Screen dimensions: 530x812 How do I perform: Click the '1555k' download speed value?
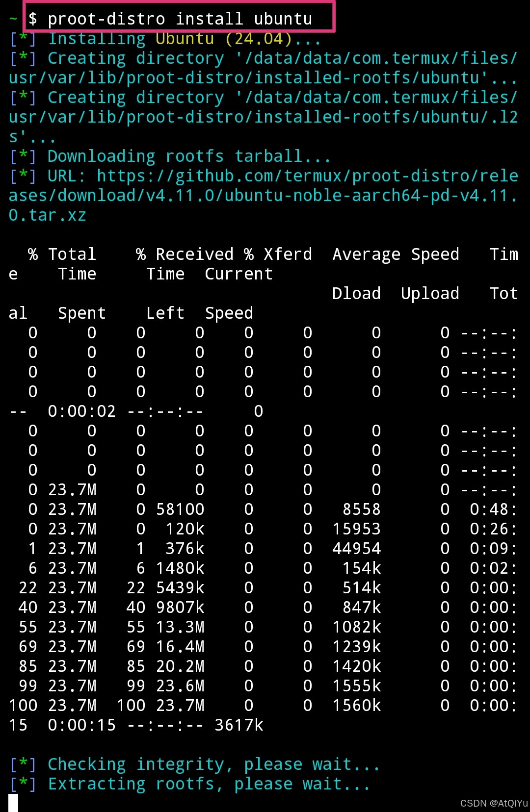(357, 685)
